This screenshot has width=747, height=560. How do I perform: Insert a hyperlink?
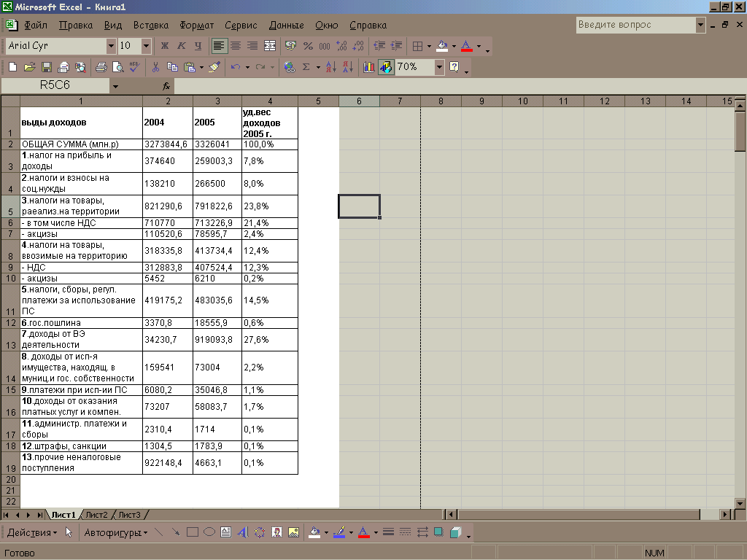pyautogui.click(x=289, y=67)
